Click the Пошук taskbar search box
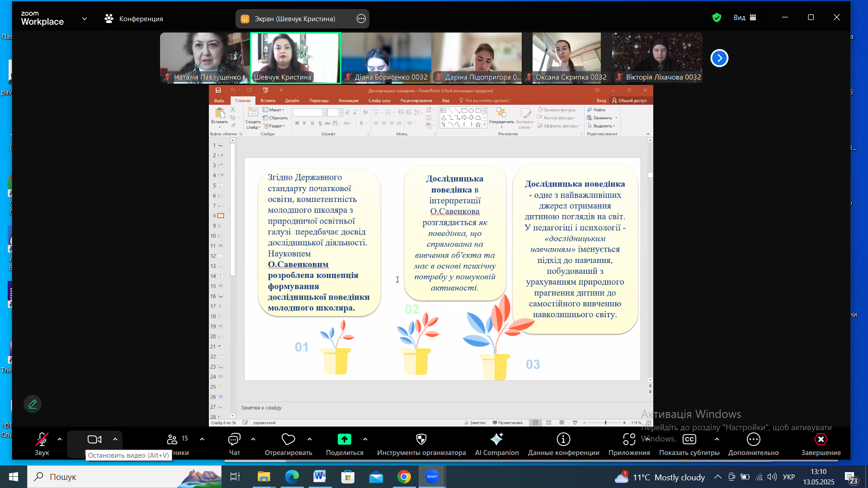This screenshot has width=868, height=488. [x=124, y=477]
